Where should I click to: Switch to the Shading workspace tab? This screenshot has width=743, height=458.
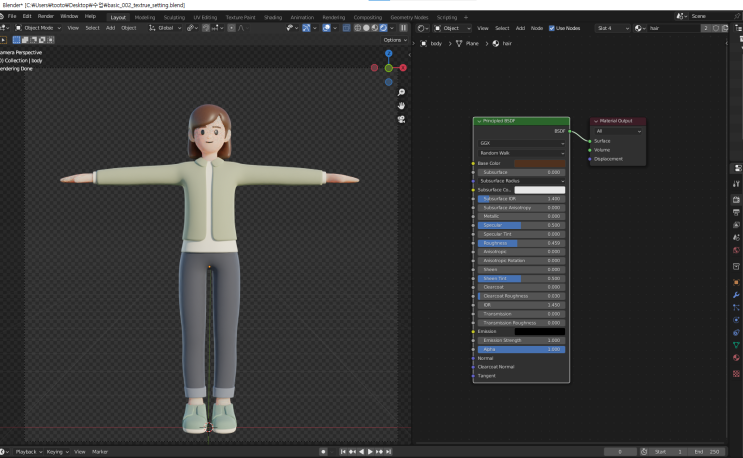[273, 17]
